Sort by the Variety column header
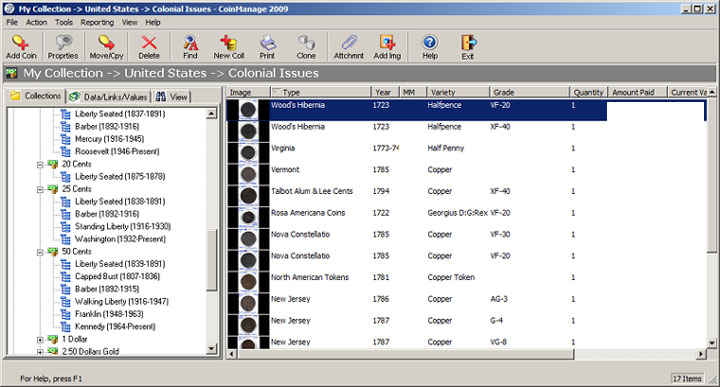 (x=458, y=92)
